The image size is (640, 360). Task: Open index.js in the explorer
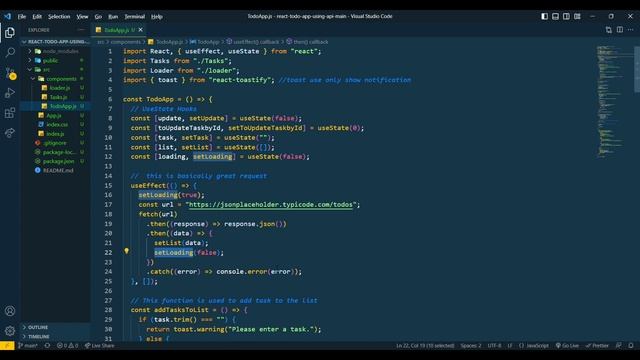[56, 134]
